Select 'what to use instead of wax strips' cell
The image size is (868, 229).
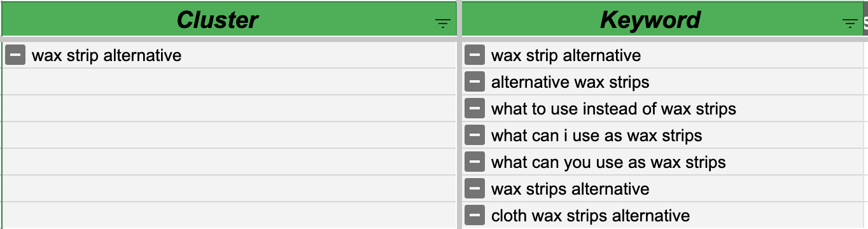click(x=662, y=109)
